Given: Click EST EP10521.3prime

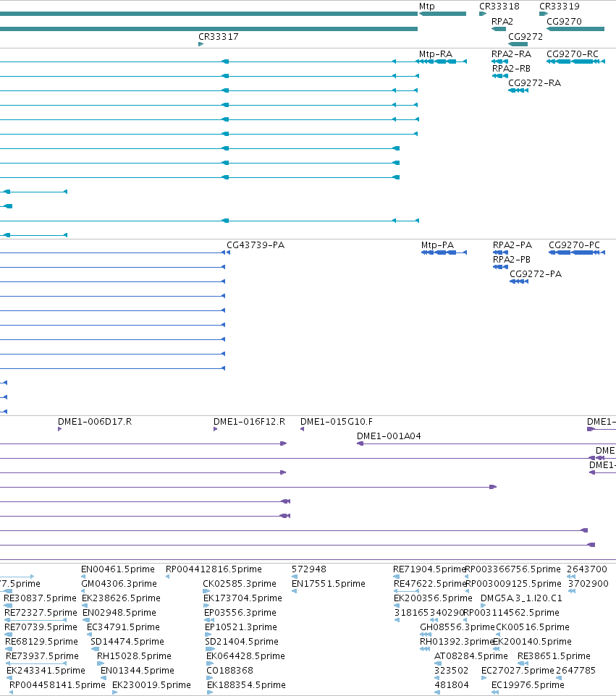Looking at the screenshot, I should point(241,627).
